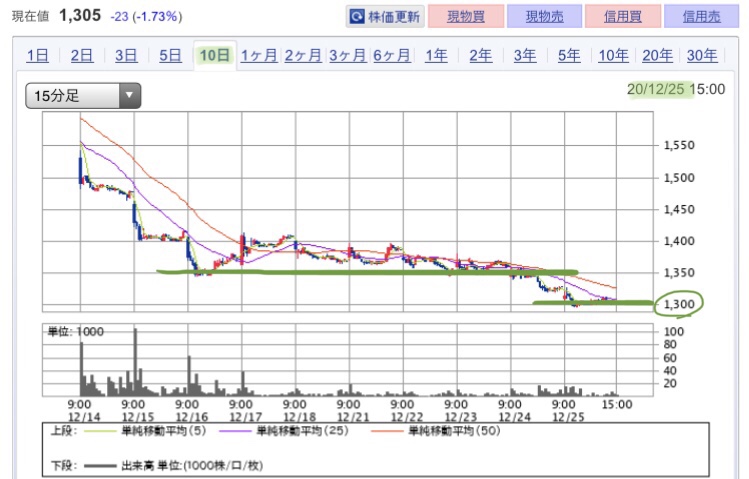
Task: Switch chart range to 5年
Action: pyautogui.click(x=569, y=55)
